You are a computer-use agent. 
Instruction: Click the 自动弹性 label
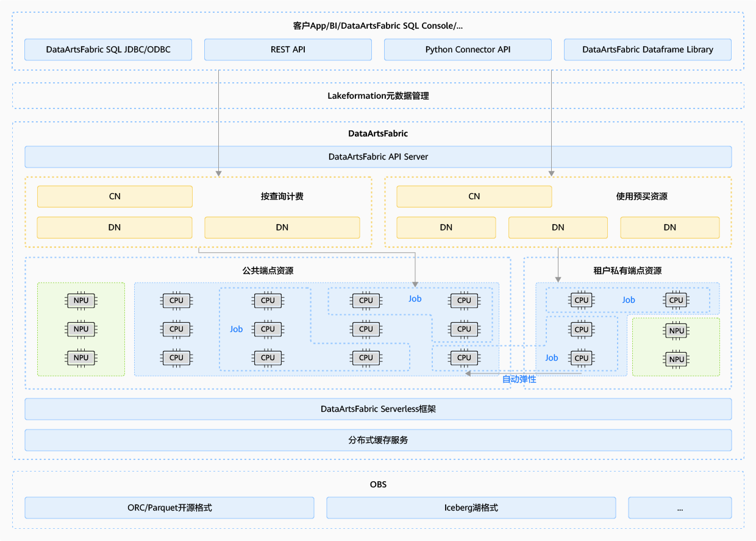point(519,379)
